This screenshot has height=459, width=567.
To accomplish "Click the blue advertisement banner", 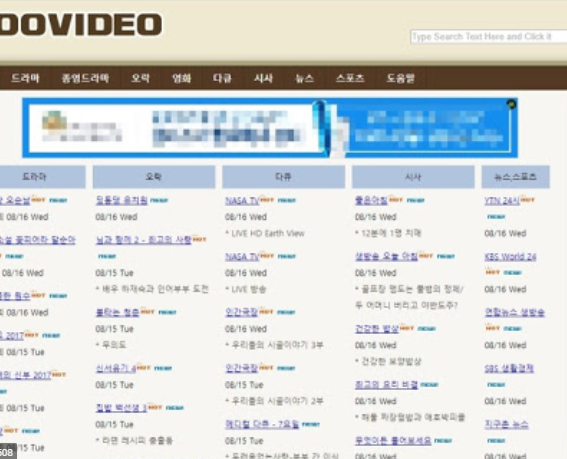I will pos(270,128).
